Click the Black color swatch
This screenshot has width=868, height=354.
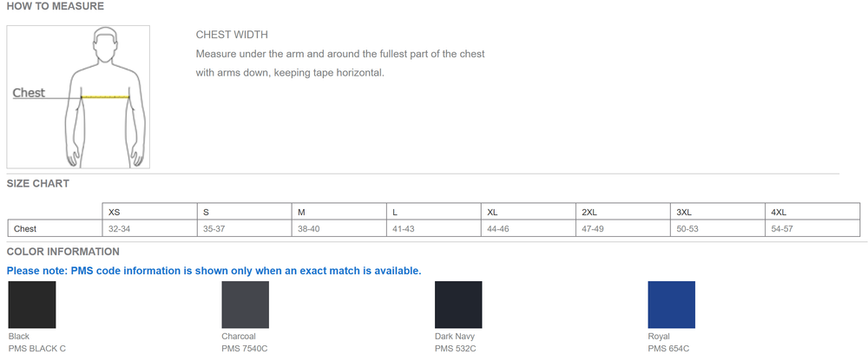(x=31, y=305)
